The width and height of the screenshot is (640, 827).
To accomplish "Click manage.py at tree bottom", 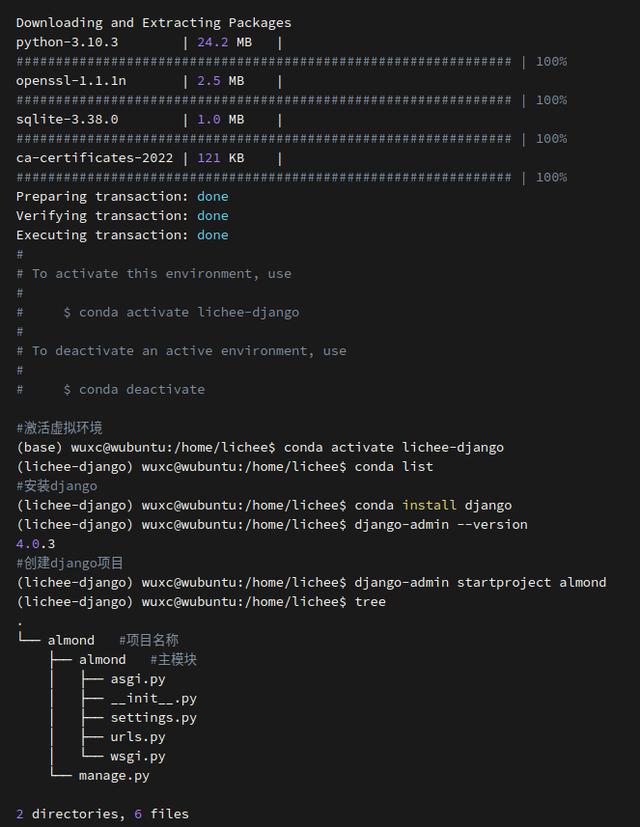I will coord(114,775).
